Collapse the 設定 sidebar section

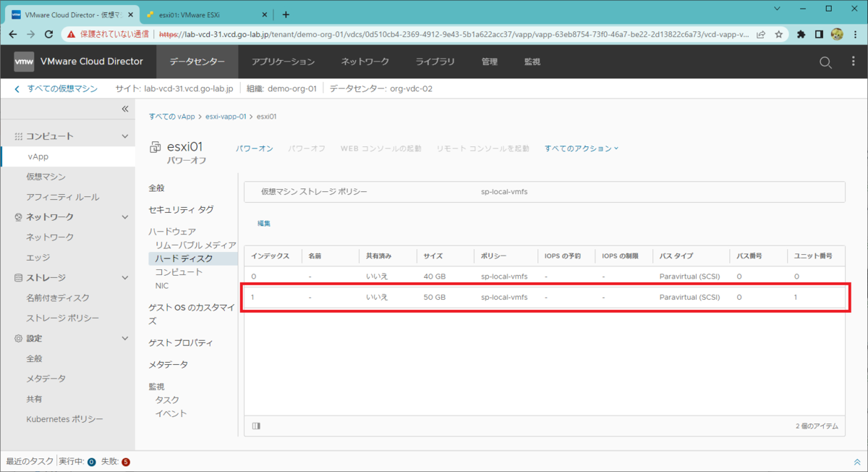tap(124, 339)
